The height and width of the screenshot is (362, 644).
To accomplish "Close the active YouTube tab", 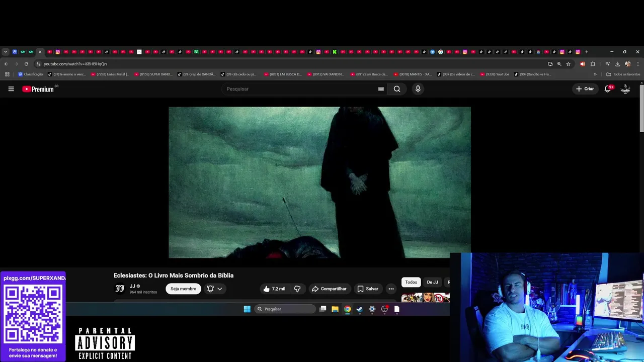I will 40,52.
